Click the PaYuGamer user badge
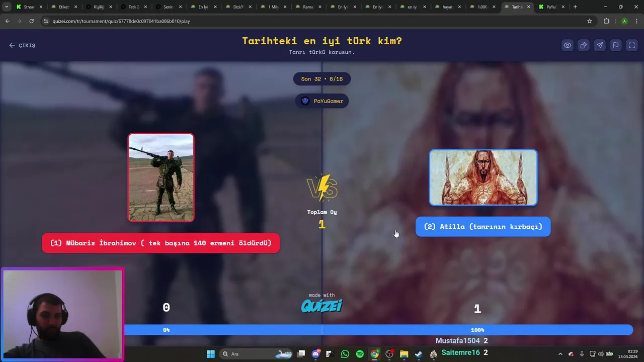Image resolution: width=644 pixels, height=362 pixels. pyautogui.click(x=322, y=101)
